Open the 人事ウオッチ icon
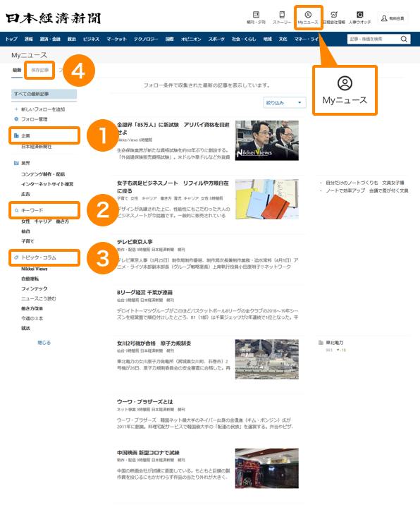Screen dimensions: 420x505 pyautogui.click(x=360, y=18)
